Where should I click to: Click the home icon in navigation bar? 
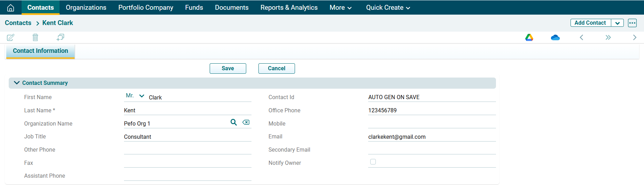[x=10, y=8]
